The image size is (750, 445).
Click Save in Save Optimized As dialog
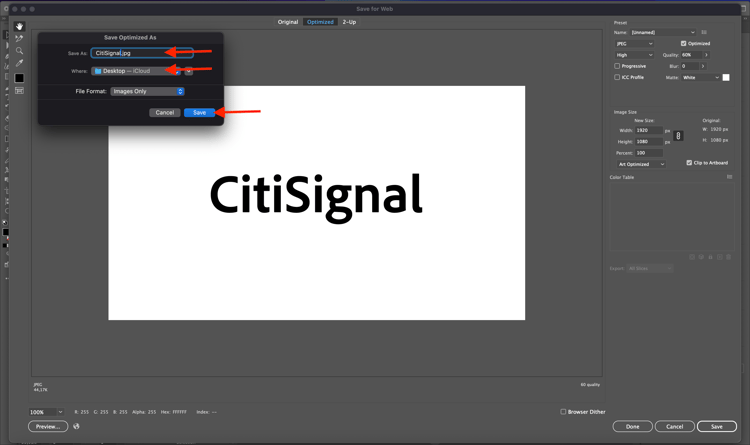[199, 112]
